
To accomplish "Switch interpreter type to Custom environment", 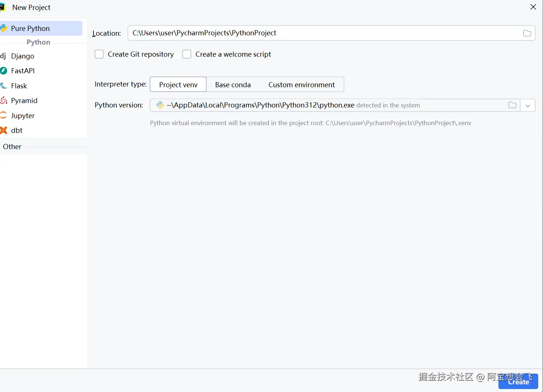I will [x=301, y=85].
